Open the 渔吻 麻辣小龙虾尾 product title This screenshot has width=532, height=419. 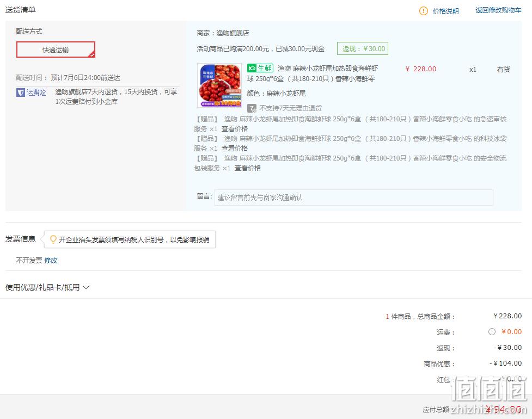click(x=313, y=73)
